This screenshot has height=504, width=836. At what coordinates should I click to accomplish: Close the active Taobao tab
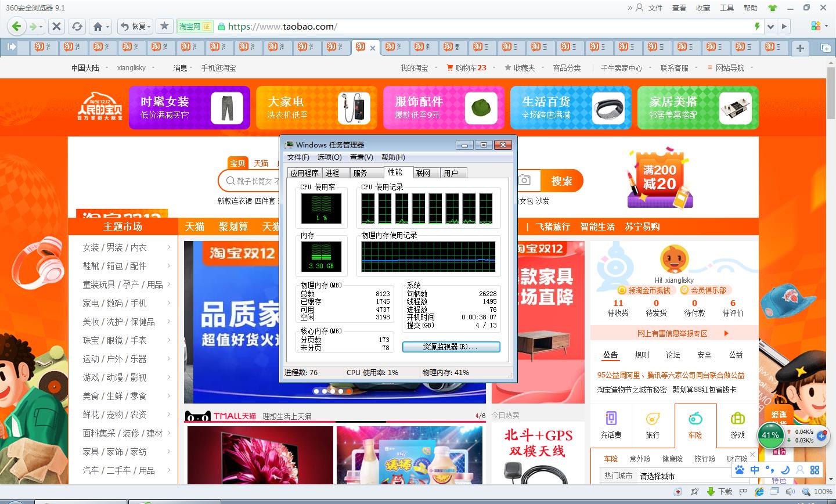tap(373, 48)
